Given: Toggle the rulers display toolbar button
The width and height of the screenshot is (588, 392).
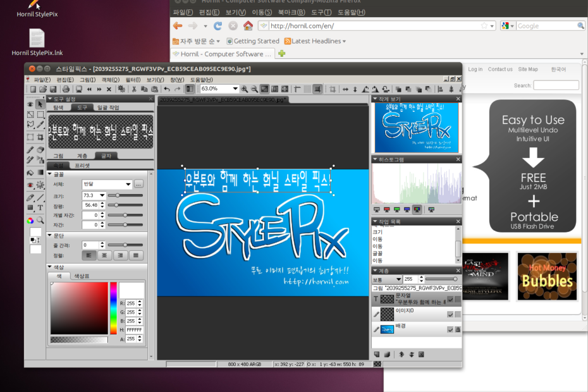Looking at the screenshot, I should click(297, 89).
